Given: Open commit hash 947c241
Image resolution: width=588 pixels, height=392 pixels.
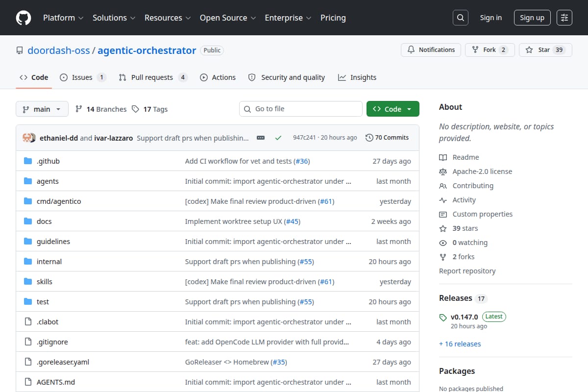Looking at the screenshot, I should pos(304,138).
